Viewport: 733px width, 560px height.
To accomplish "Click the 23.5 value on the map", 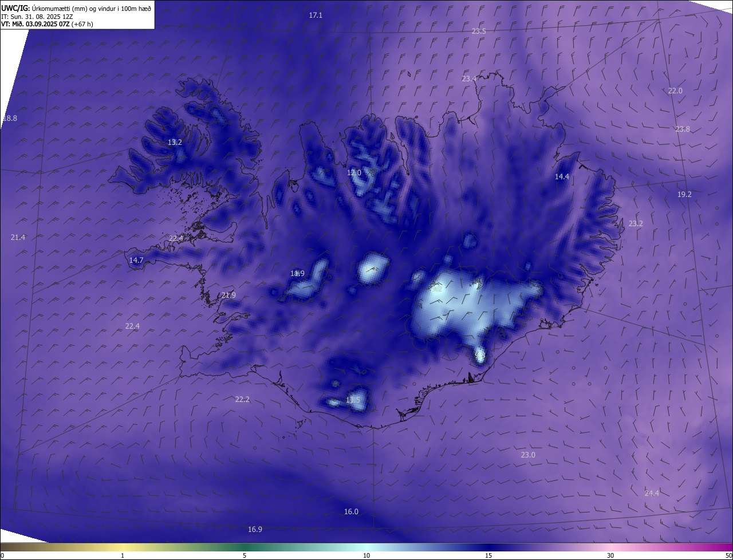I will (479, 31).
